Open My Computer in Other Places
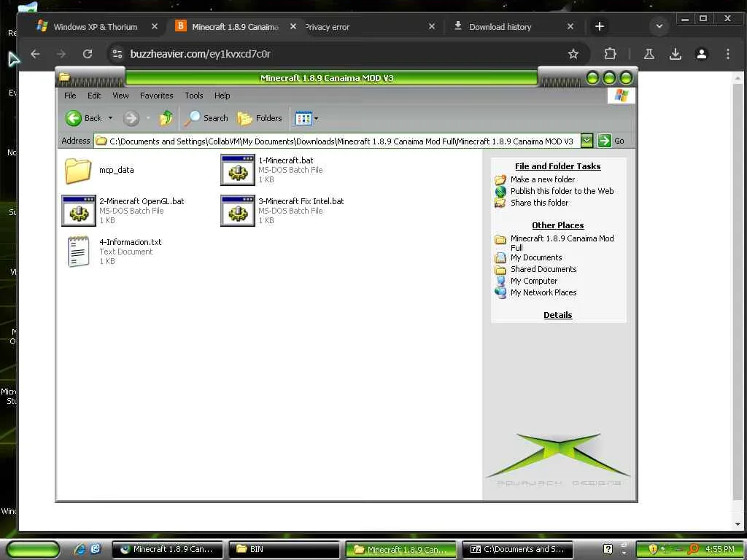The height and width of the screenshot is (560, 747). [x=533, y=281]
